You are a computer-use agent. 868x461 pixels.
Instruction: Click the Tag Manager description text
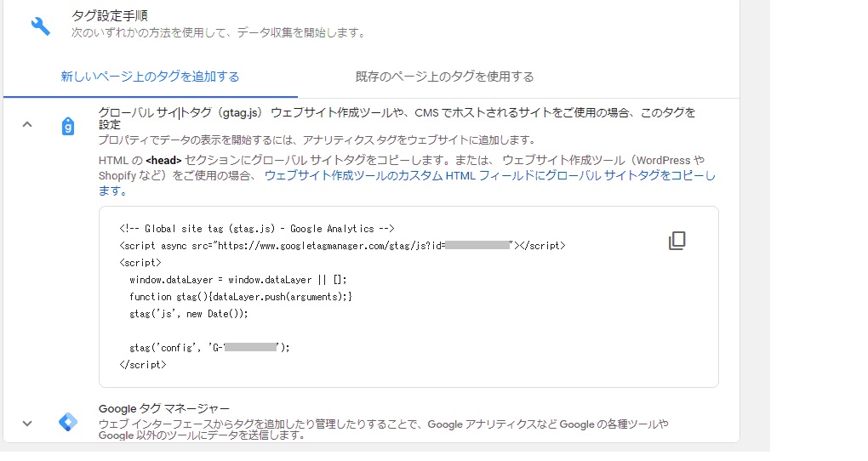(x=383, y=430)
